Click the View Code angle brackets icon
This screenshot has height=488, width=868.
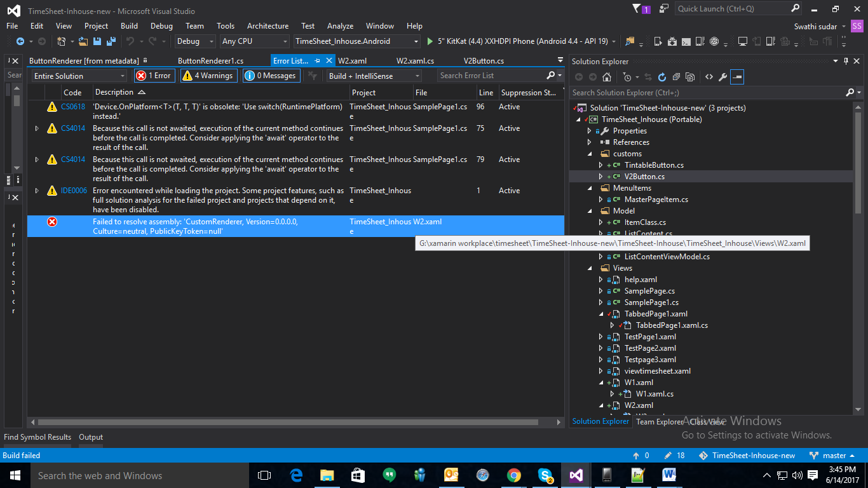(x=709, y=77)
